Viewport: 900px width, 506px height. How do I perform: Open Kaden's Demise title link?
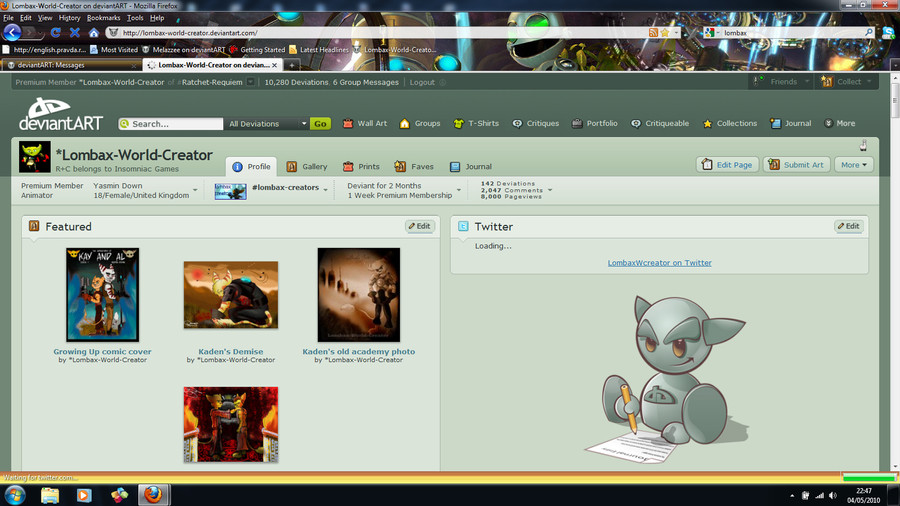tap(231, 352)
